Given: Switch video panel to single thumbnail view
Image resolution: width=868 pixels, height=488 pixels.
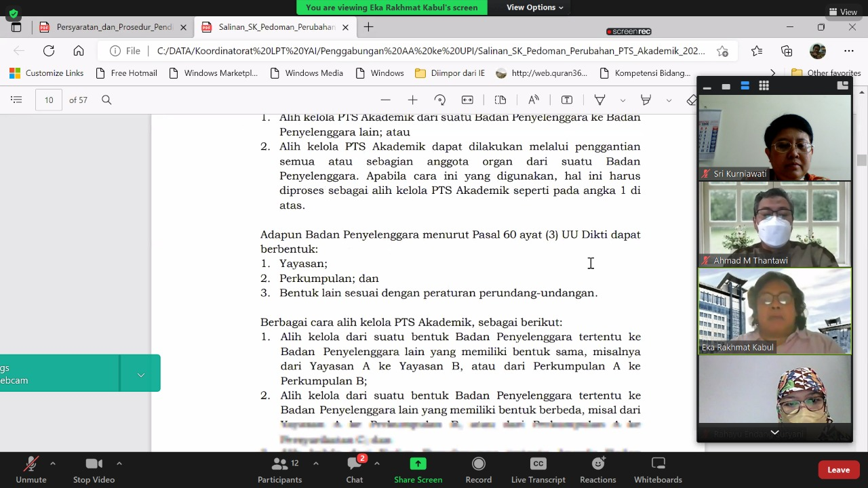Looking at the screenshot, I should 726,86.
